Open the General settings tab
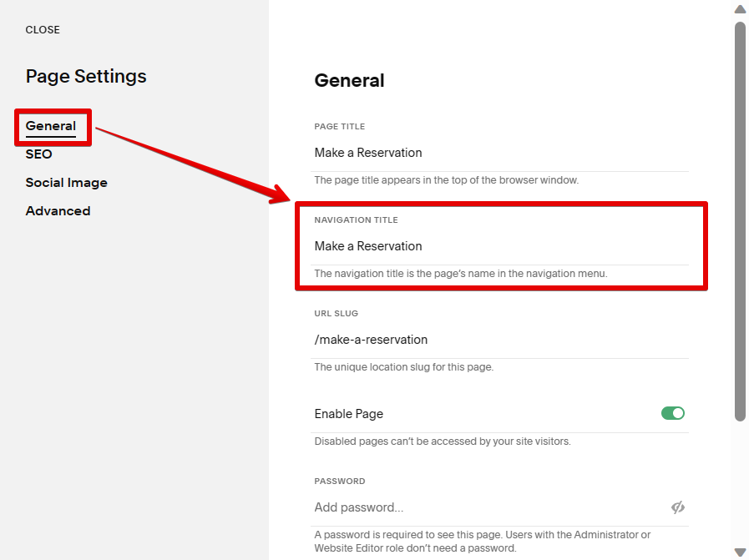 [x=51, y=126]
